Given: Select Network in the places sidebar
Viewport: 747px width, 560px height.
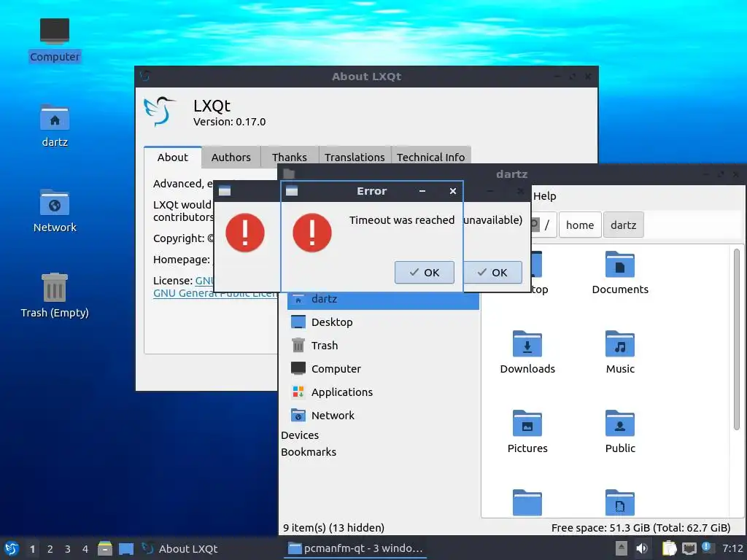Looking at the screenshot, I should tap(383, 416).
